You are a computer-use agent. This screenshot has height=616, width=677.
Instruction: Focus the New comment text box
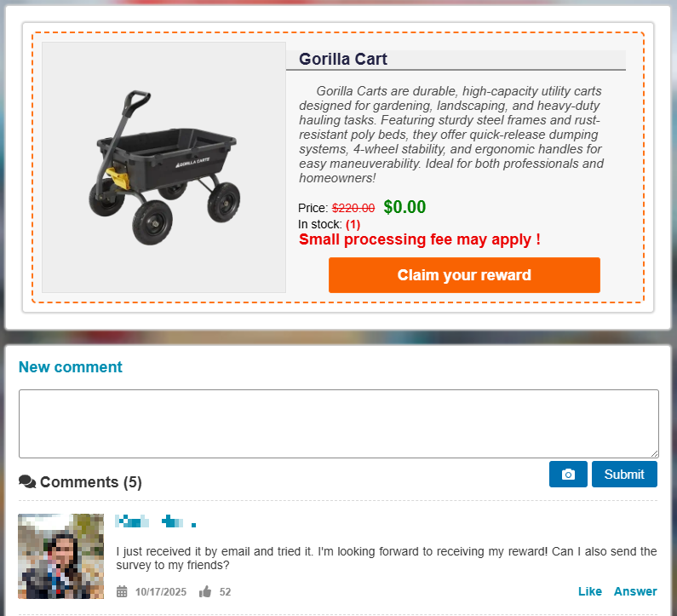(338, 423)
